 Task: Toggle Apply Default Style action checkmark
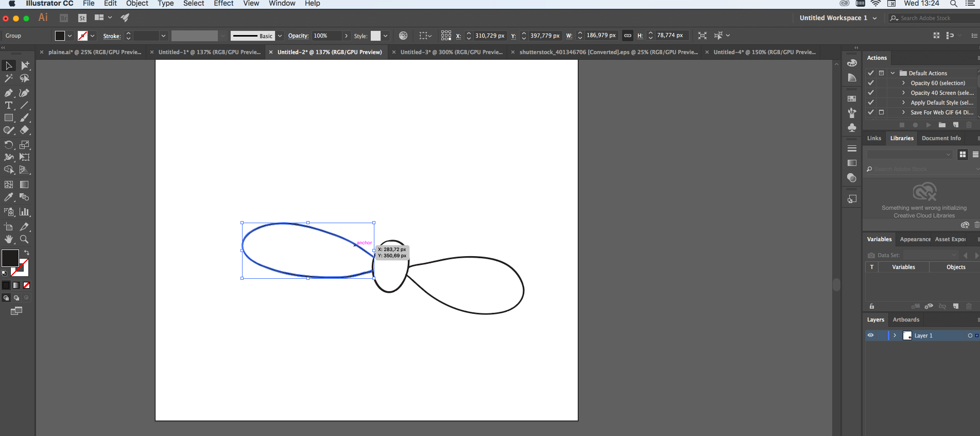coord(871,103)
